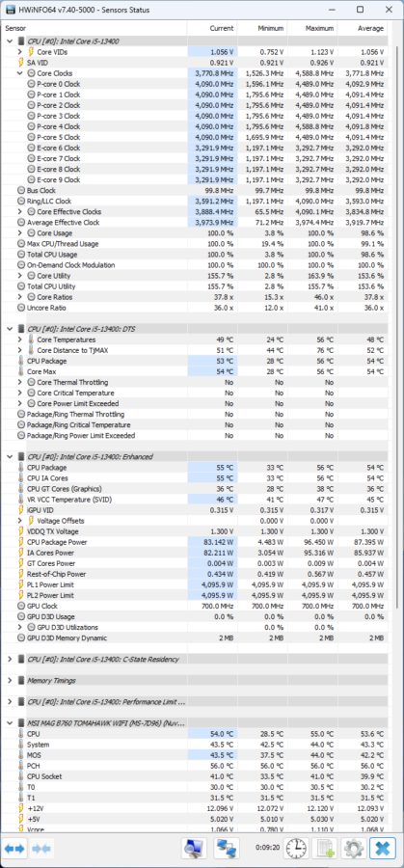Open the monitor with magnifier icon
This screenshot has width=404, height=868.
[194, 848]
